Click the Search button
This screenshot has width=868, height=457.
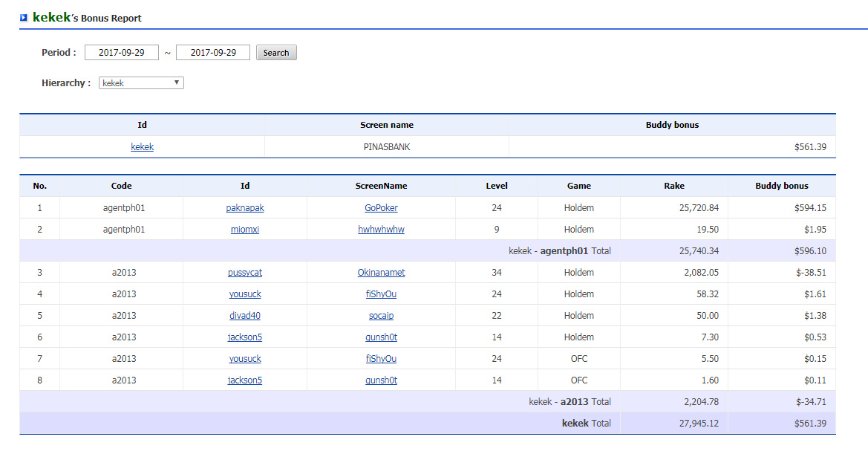click(x=276, y=53)
